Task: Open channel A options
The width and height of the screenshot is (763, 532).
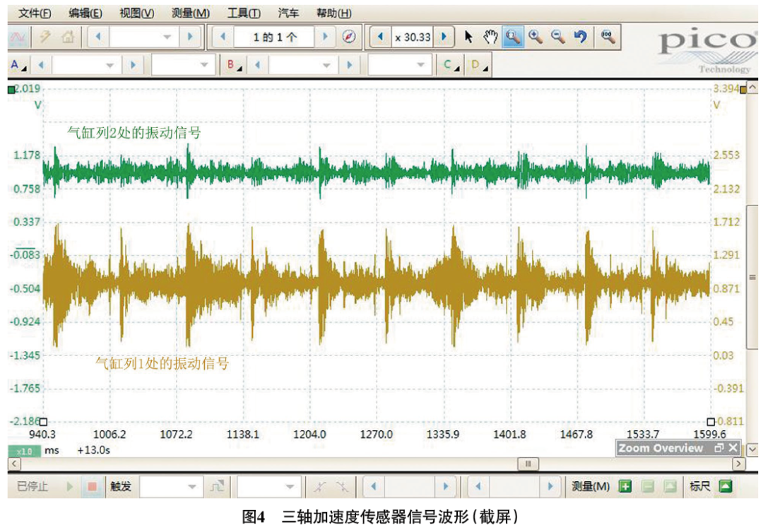Action: pyautogui.click(x=18, y=65)
